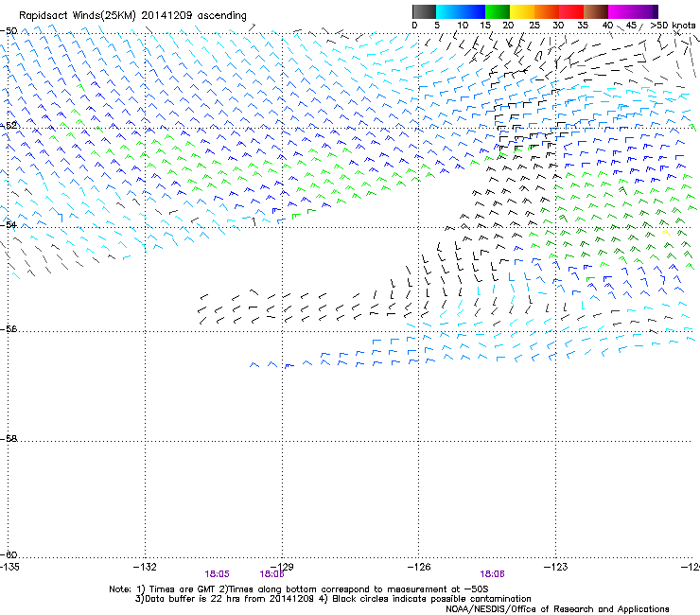Click the red 30-35 knots color swatch
Screen dimensions: 700x615
point(571,11)
